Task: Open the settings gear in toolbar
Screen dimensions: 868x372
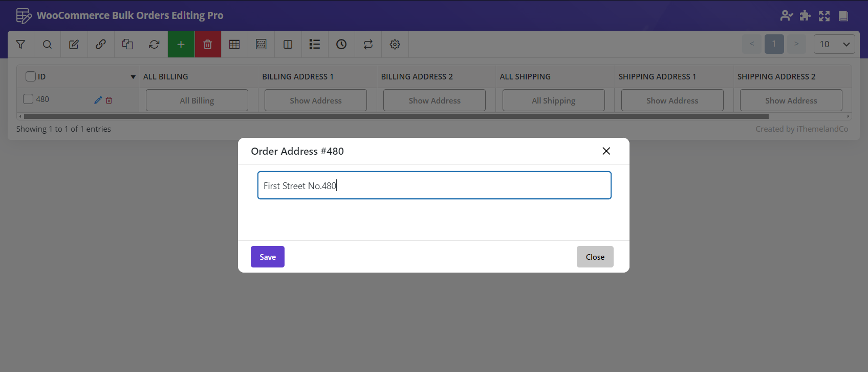Action: [x=395, y=45]
